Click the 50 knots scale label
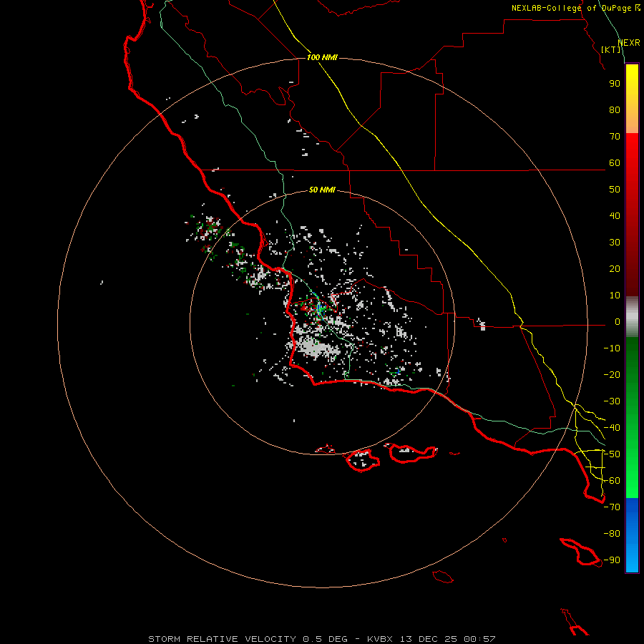The width and height of the screenshot is (644, 644). [615, 190]
